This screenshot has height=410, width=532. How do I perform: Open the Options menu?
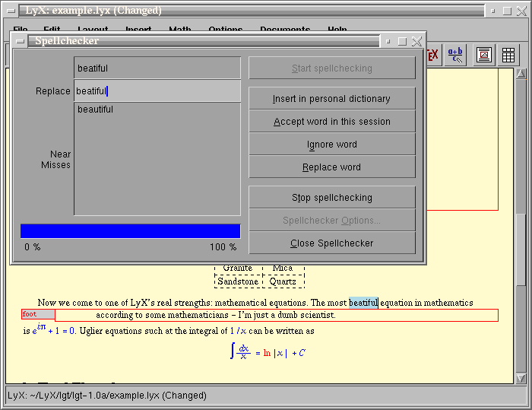(225, 29)
